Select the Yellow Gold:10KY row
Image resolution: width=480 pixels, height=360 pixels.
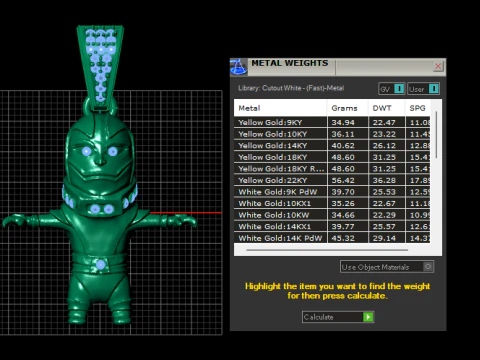(332, 134)
